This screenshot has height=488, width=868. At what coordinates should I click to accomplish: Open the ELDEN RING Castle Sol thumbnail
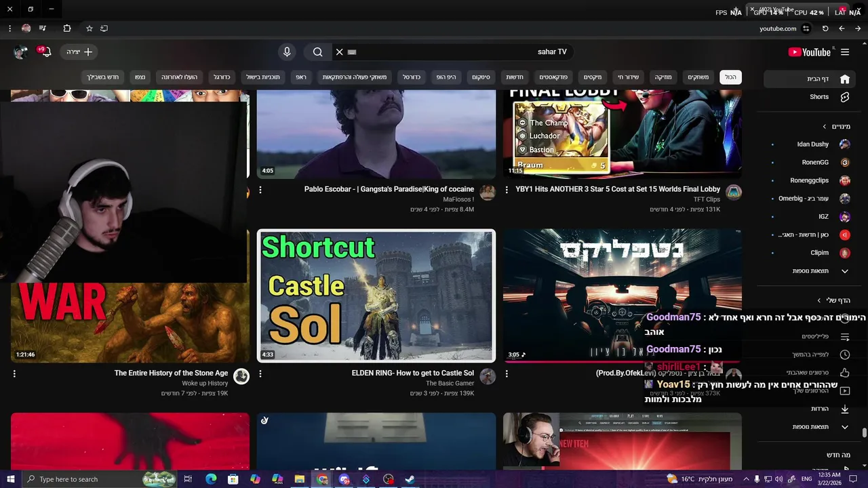376,296
